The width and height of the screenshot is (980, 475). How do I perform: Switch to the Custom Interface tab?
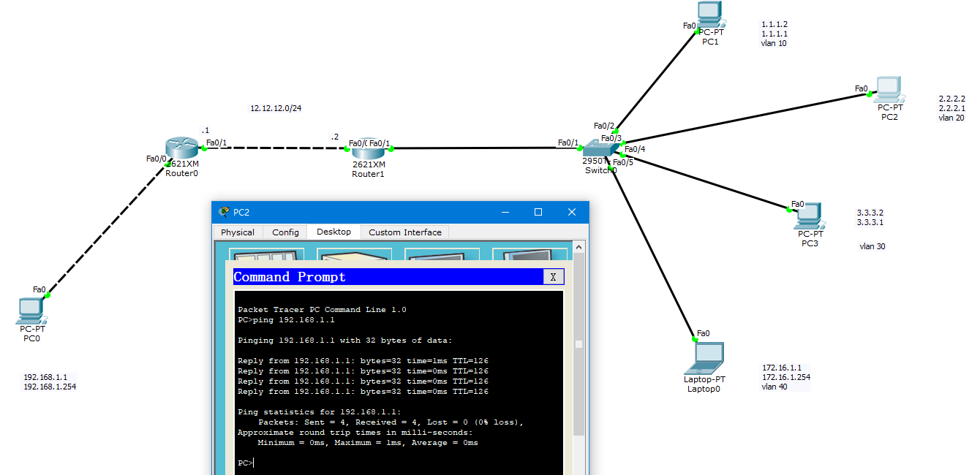point(405,232)
